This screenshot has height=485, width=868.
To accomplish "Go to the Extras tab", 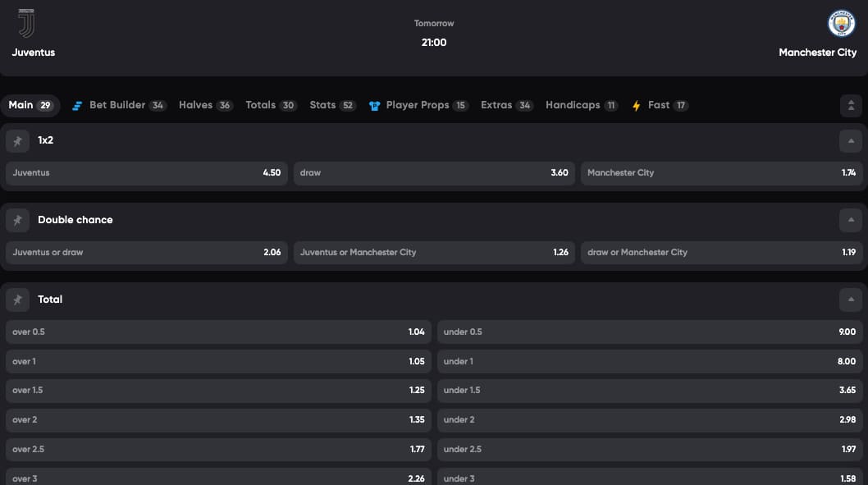I will point(506,105).
